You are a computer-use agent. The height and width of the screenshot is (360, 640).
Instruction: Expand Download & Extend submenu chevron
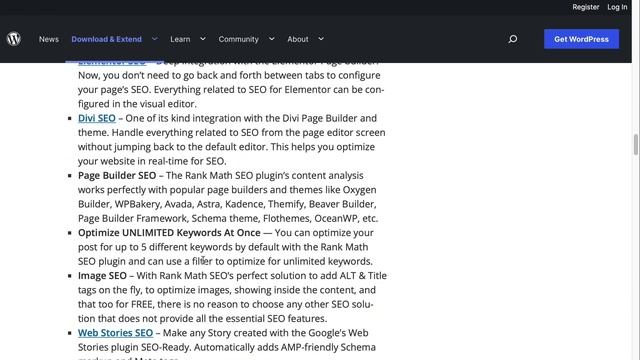(155, 39)
